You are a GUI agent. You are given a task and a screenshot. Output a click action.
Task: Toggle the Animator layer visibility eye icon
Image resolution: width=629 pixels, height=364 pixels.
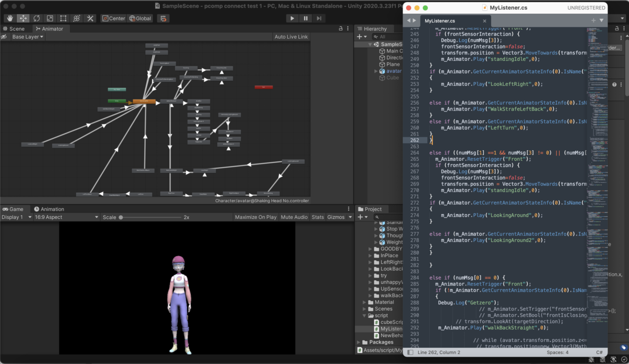coord(4,37)
